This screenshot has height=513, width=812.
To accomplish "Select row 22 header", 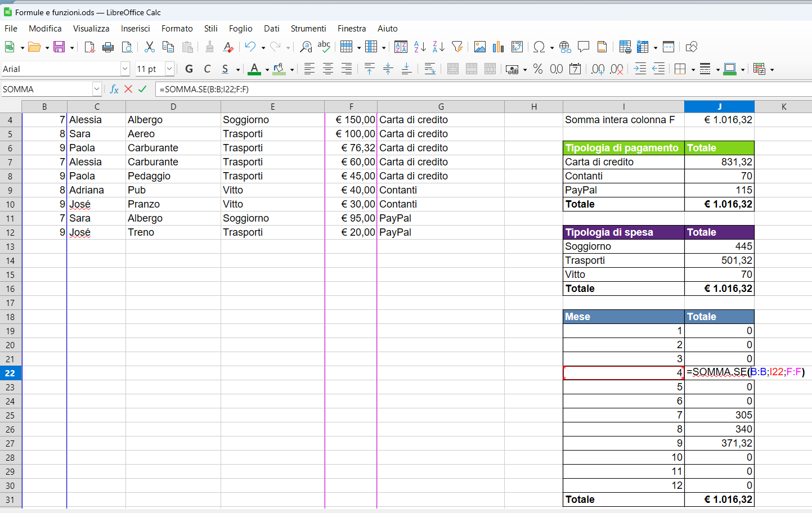I will pyautogui.click(x=11, y=373).
